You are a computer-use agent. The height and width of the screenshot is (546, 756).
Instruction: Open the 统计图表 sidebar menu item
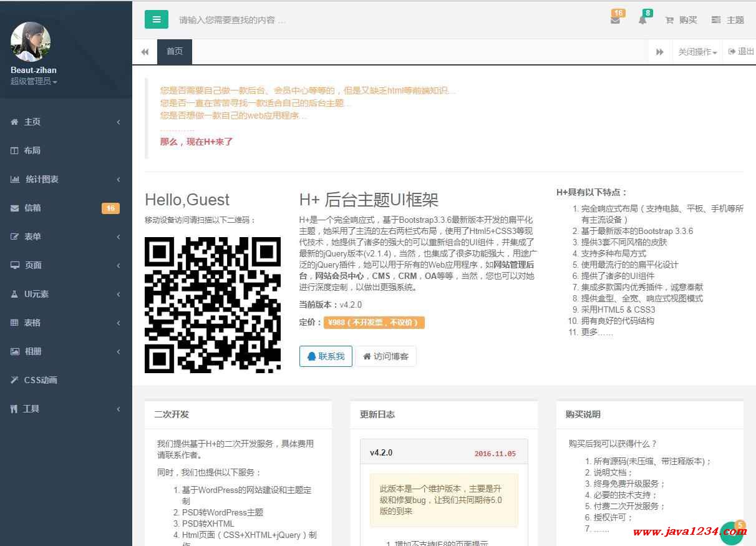(x=66, y=179)
